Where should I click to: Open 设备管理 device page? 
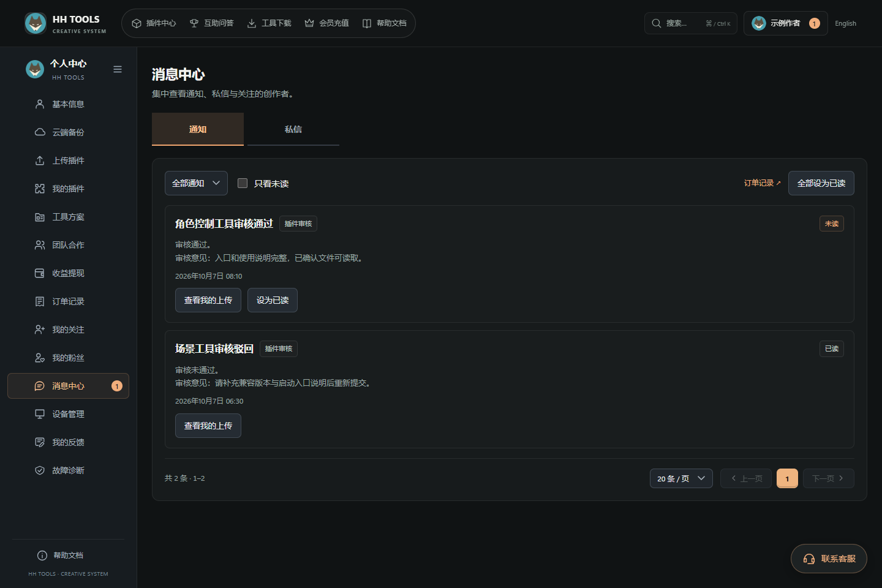pyautogui.click(x=68, y=414)
